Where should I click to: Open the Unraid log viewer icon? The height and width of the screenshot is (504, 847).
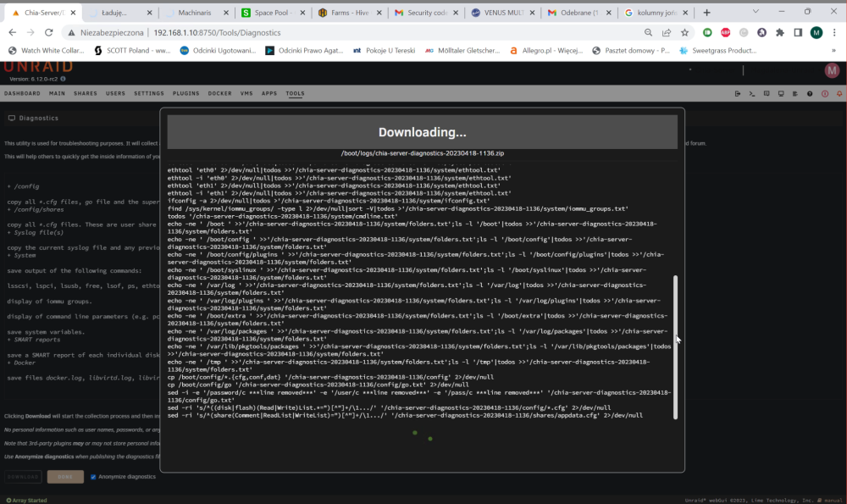pos(795,93)
